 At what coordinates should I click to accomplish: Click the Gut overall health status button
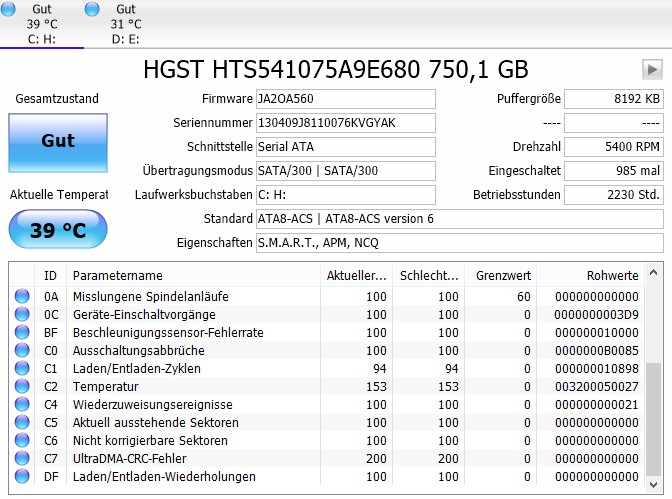58,143
